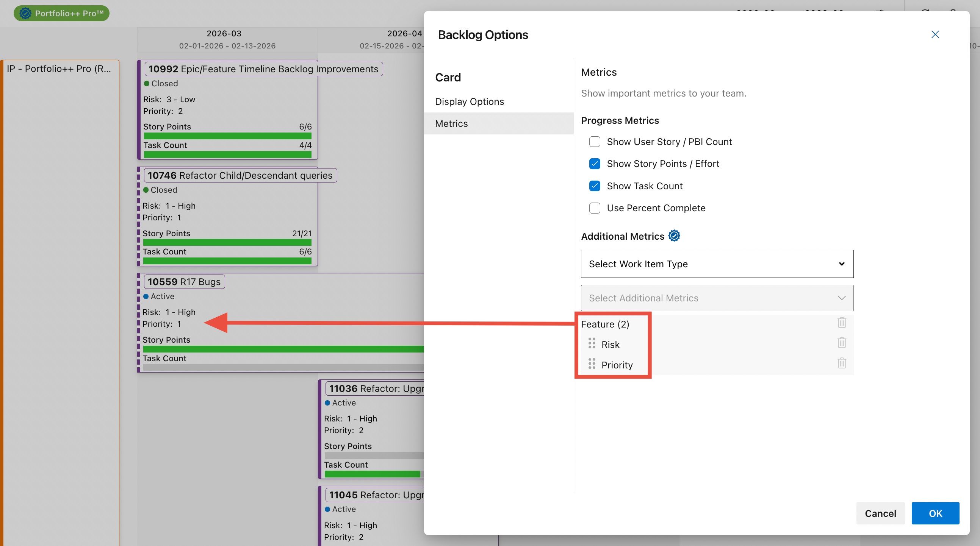This screenshot has width=980, height=546.
Task: Open Select Additional Metrics dropdown
Action: (717, 298)
